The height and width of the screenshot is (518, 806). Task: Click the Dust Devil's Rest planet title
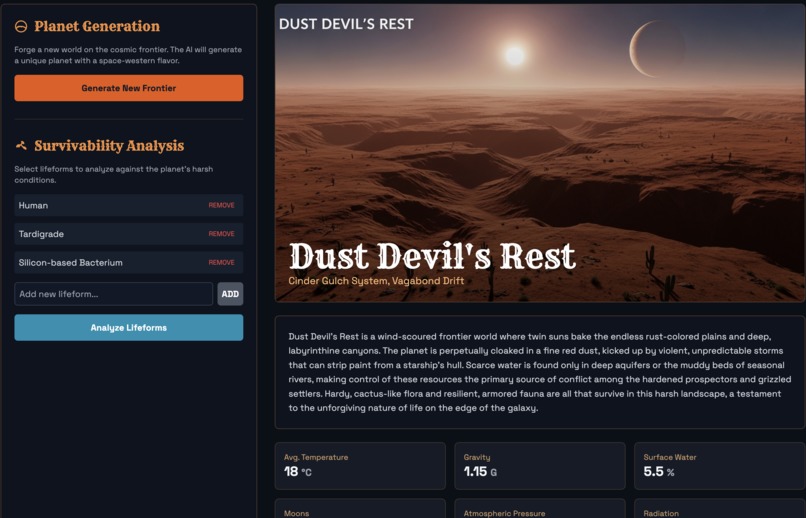pos(432,256)
